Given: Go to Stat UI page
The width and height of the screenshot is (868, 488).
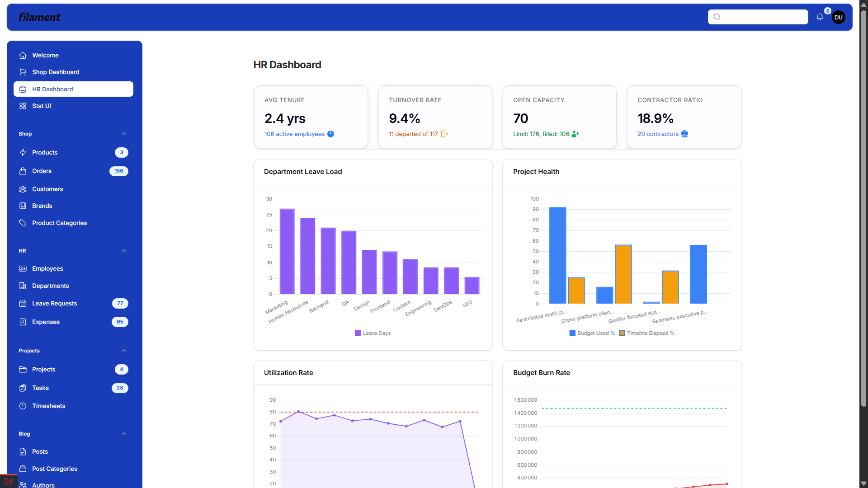Looking at the screenshot, I should coord(73,106).
